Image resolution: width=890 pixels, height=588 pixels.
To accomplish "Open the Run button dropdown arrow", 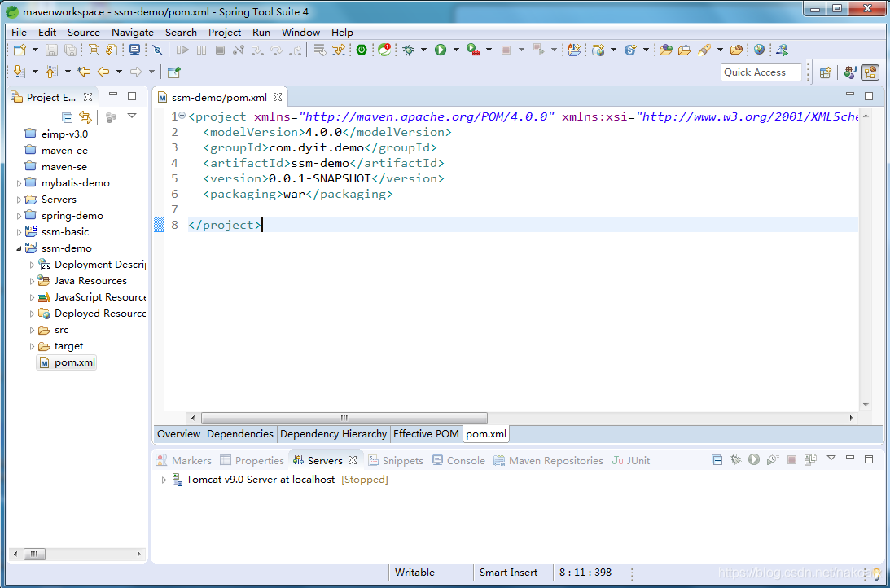I will pyautogui.click(x=456, y=50).
